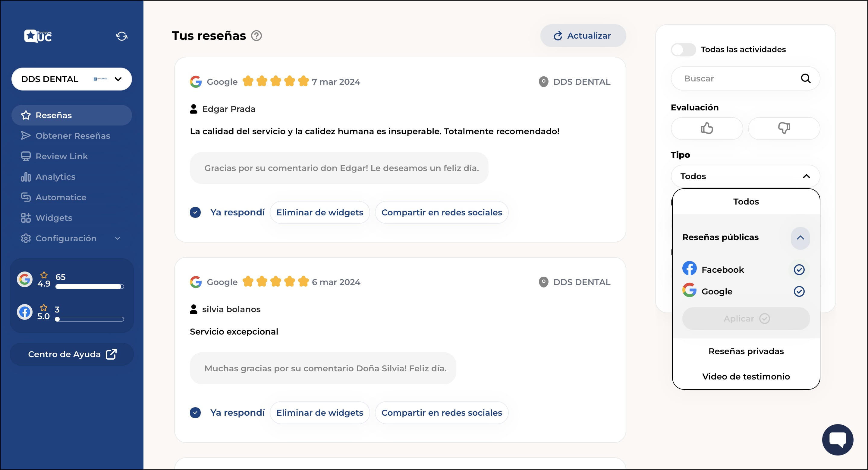Expand Configuración submenu chevron
The width and height of the screenshot is (868, 470).
(118, 238)
